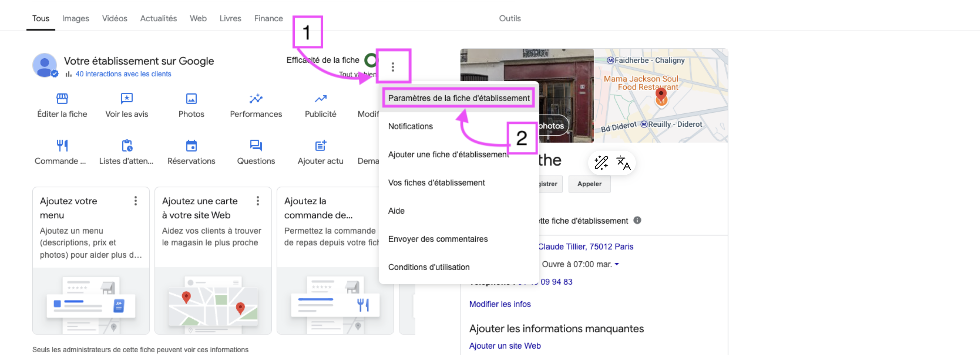Screen dimensions: 980x355
Task: Open the Éditer la fiche storefront icon
Action: (x=62, y=98)
